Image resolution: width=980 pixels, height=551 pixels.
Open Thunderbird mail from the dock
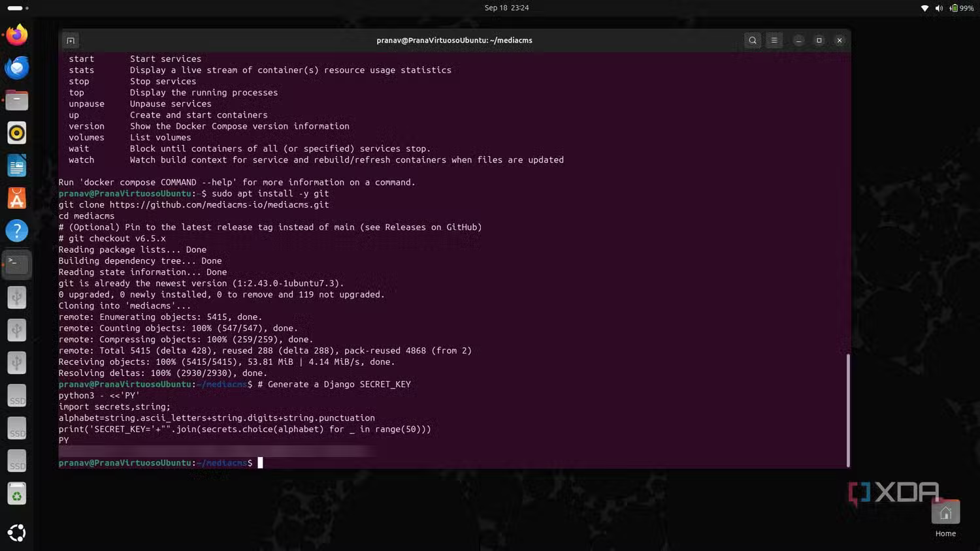click(x=17, y=68)
